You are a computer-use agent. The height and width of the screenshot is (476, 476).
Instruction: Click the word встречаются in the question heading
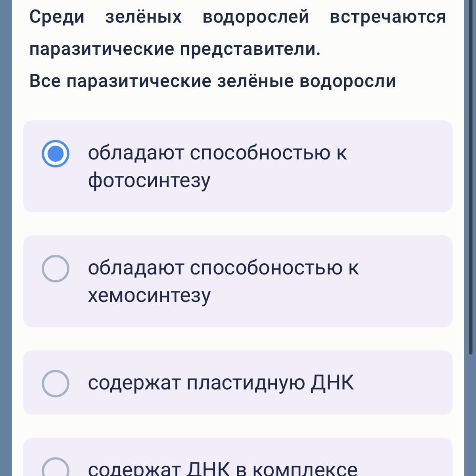click(388, 17)
